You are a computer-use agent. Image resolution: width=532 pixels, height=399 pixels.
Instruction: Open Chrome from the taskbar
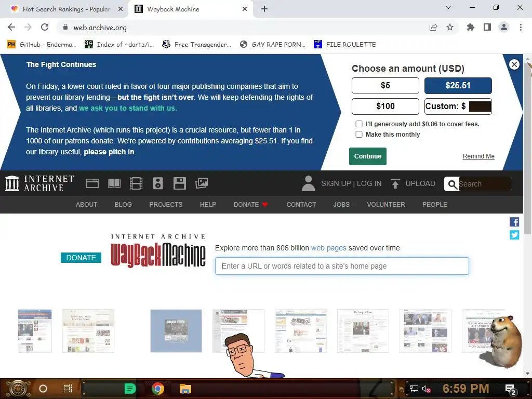click(158, 389)
